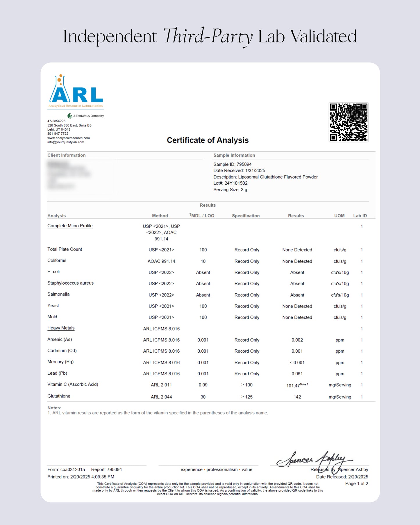Click the Method column header

click(160, 216)
